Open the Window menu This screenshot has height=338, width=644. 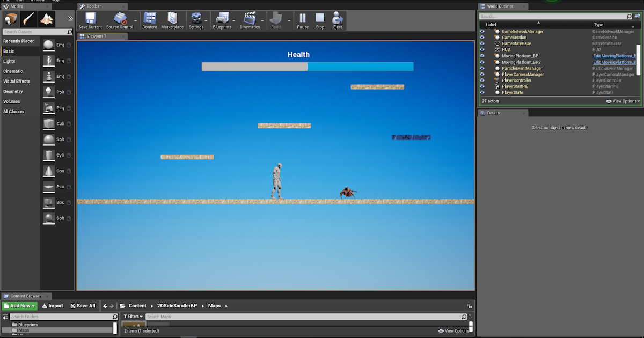pos(36,2)
